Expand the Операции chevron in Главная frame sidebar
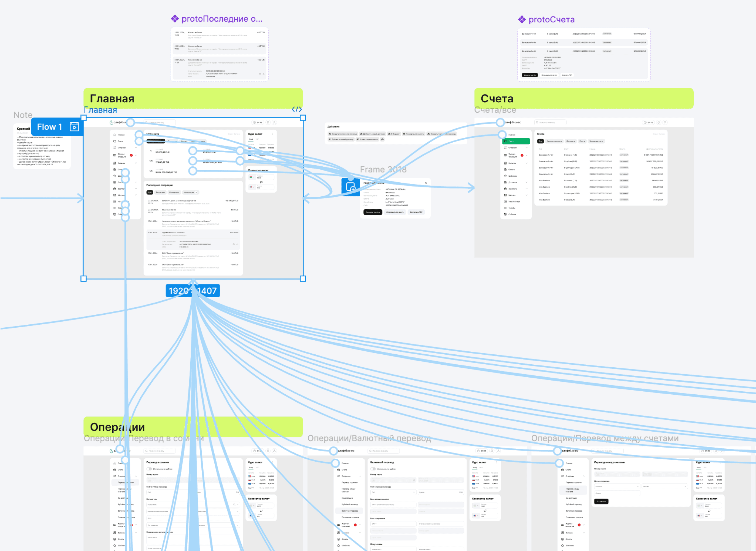This screenshot has height=551, width=756. tap(136, 147)
